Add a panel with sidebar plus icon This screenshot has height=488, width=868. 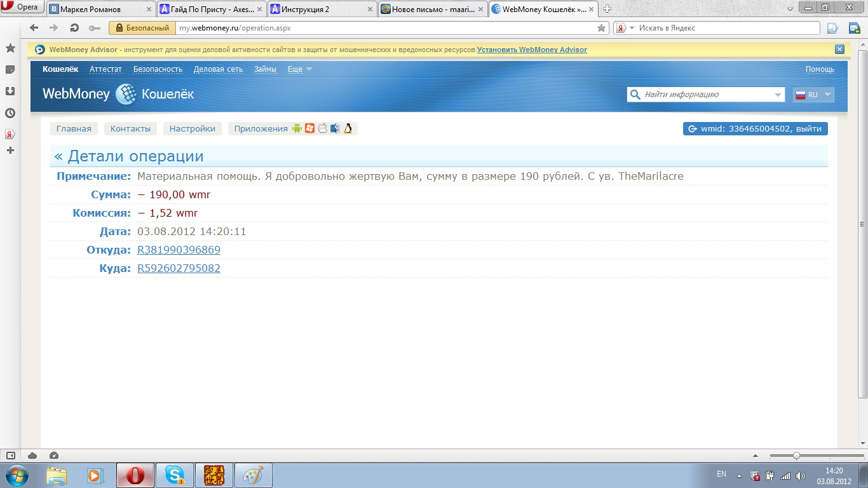[x=10, y=151]
